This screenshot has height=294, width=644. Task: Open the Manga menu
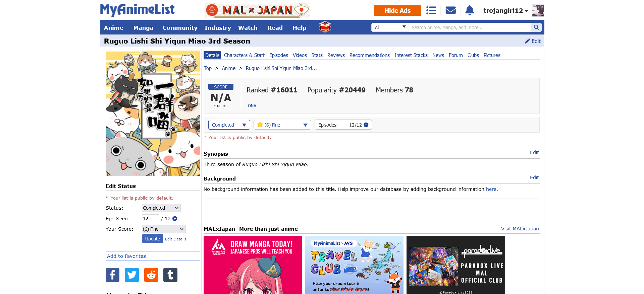143,28
